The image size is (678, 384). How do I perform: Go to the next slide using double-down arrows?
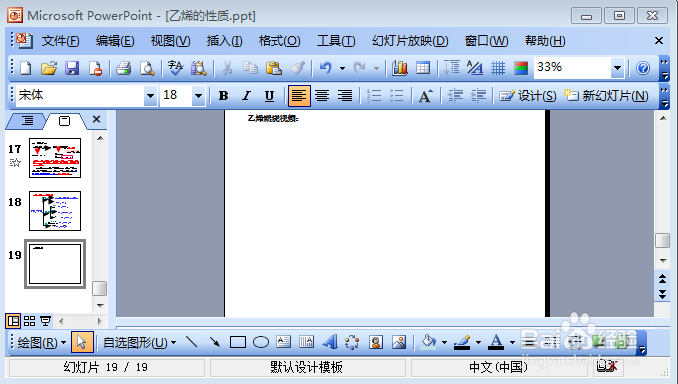coord(662,295)
